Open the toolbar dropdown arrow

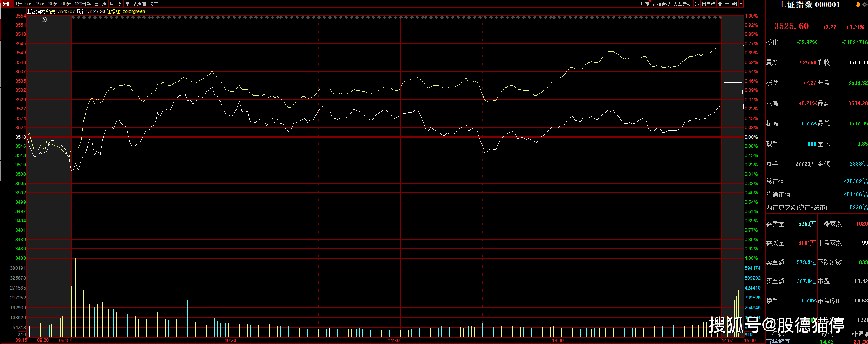[741, 4]
